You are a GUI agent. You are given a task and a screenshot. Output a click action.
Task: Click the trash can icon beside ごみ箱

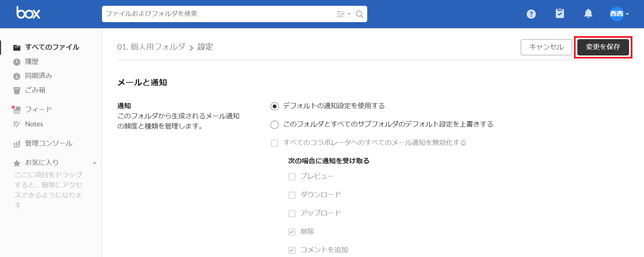click(17, 91)
